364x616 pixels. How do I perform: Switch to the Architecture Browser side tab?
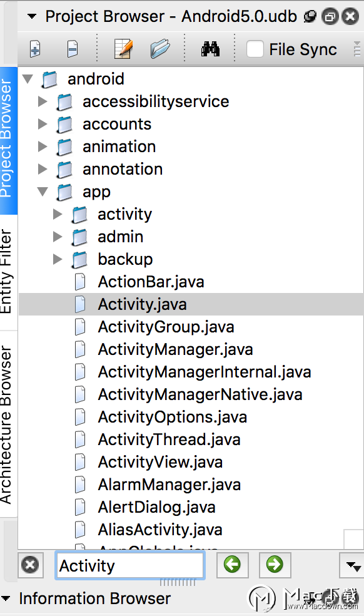(8, 424)
